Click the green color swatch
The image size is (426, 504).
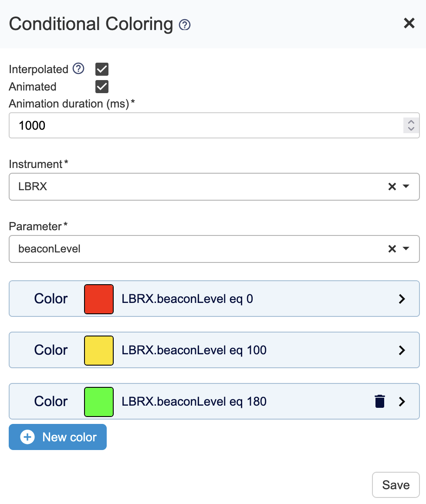99,402
